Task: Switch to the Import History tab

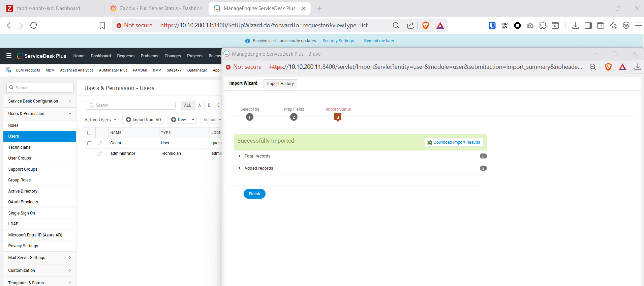Action: (280, 84)
